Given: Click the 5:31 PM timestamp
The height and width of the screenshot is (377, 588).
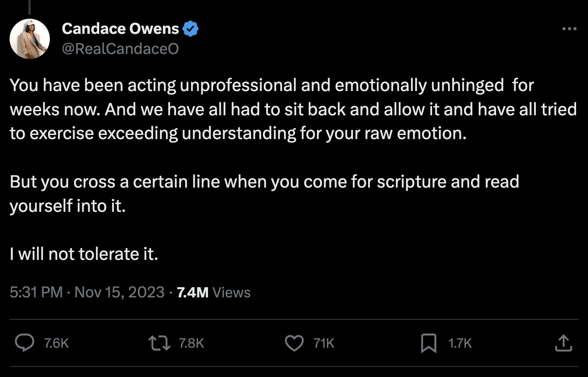Looking at the screenshot, I should [x=36, y=292].
